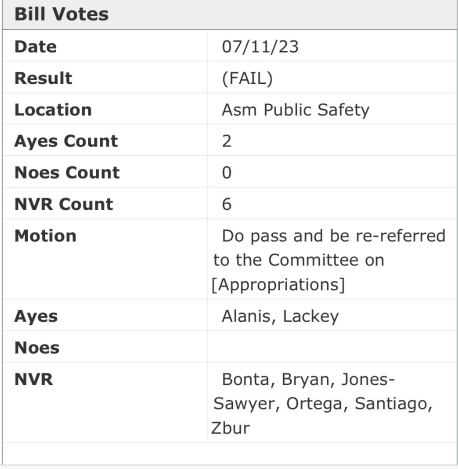Click the (FAIL) result text

tap(247, 78)
